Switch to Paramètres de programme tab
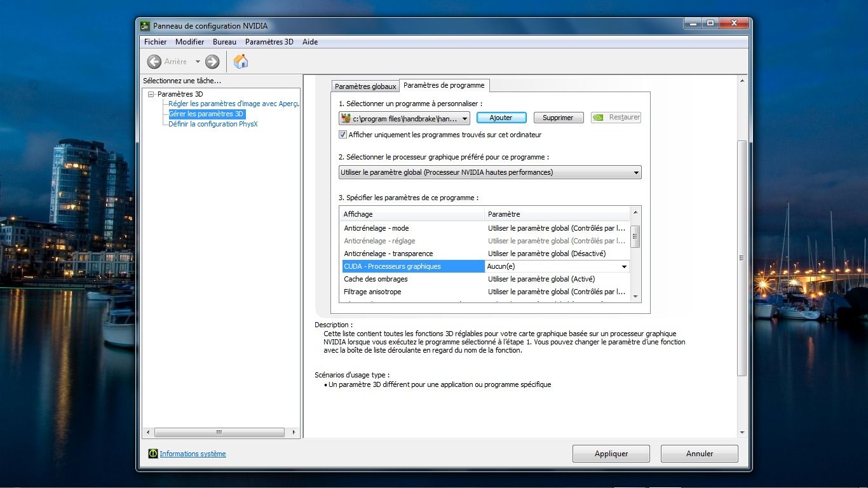868x488 pixels. 444,85
